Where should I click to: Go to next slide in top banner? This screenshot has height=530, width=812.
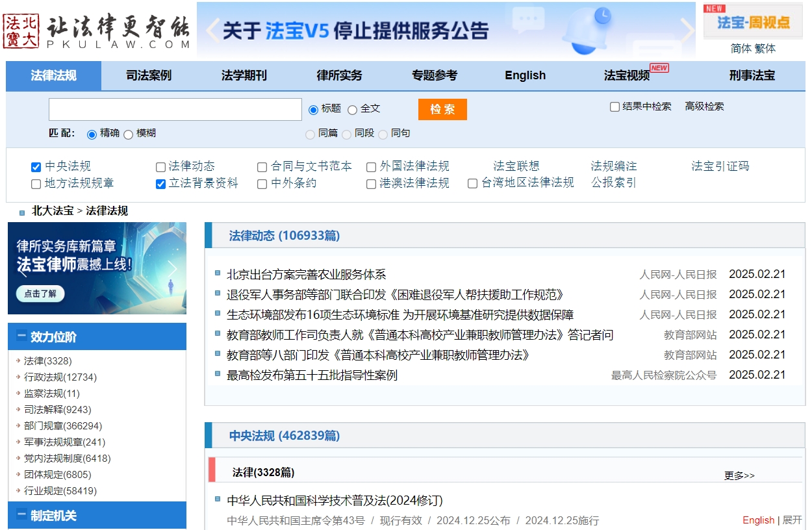tap(687, 30)
